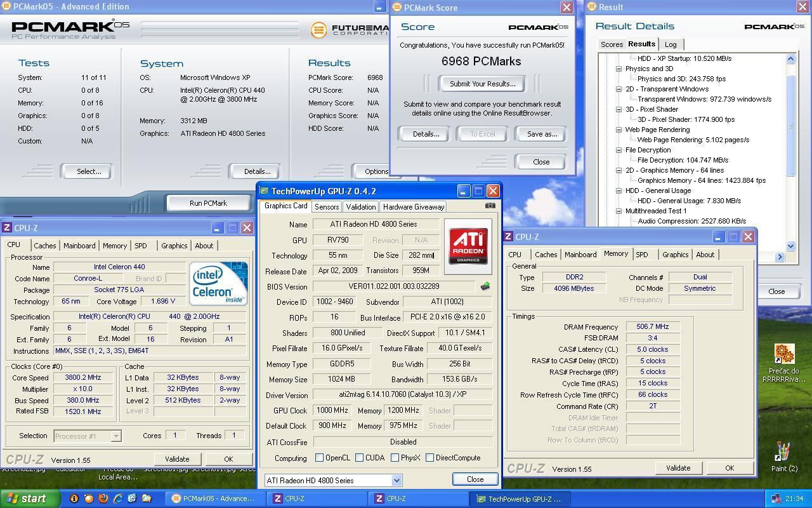Click the Mainboard tab in left CPU-Z

pos(79,246)
